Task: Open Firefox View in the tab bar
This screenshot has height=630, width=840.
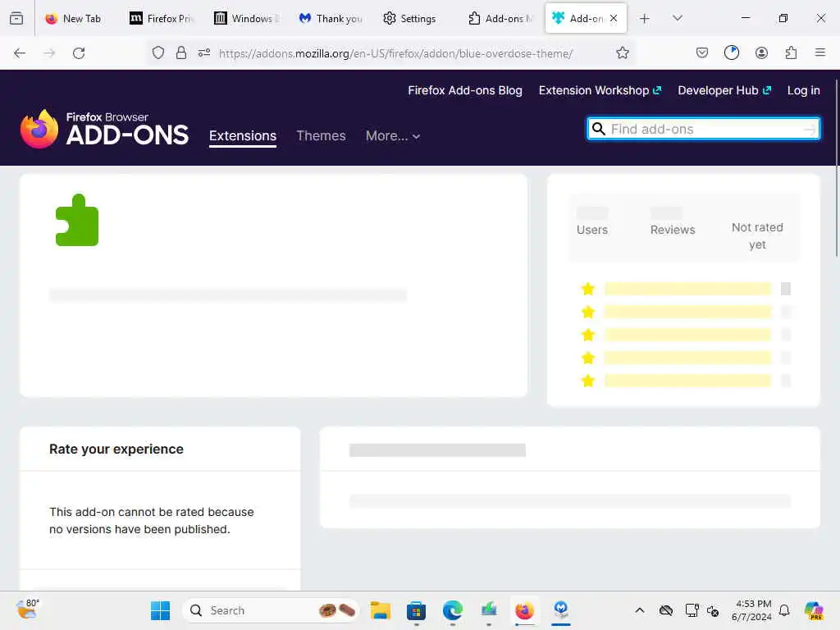Action: point(16,18)
